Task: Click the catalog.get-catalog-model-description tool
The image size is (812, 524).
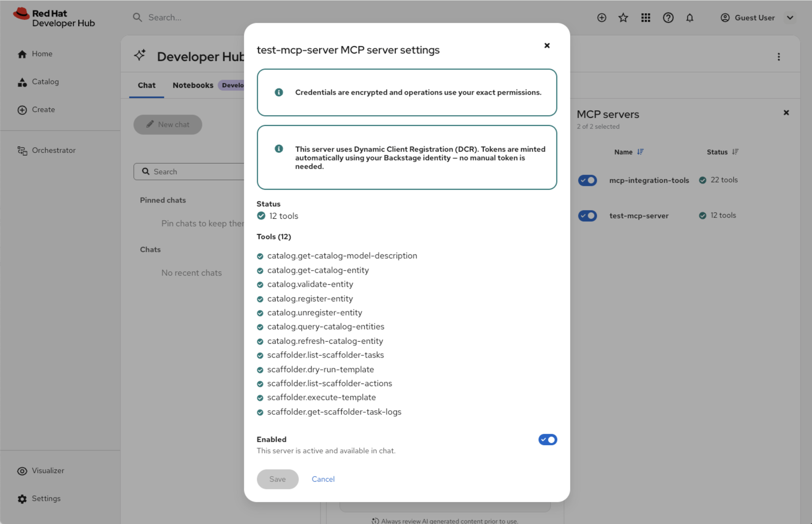Action: click(x=342, y=256)
